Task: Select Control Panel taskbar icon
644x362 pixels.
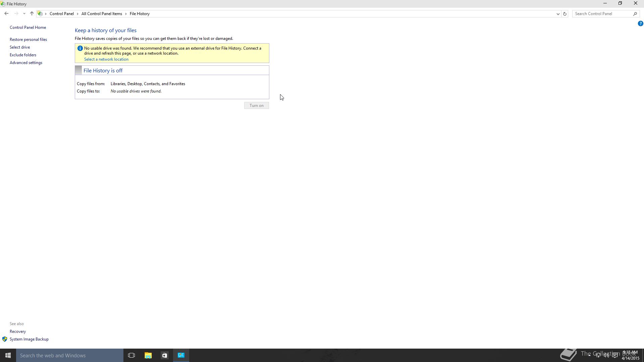Action: pyautogui.click(x=181, y=355)
